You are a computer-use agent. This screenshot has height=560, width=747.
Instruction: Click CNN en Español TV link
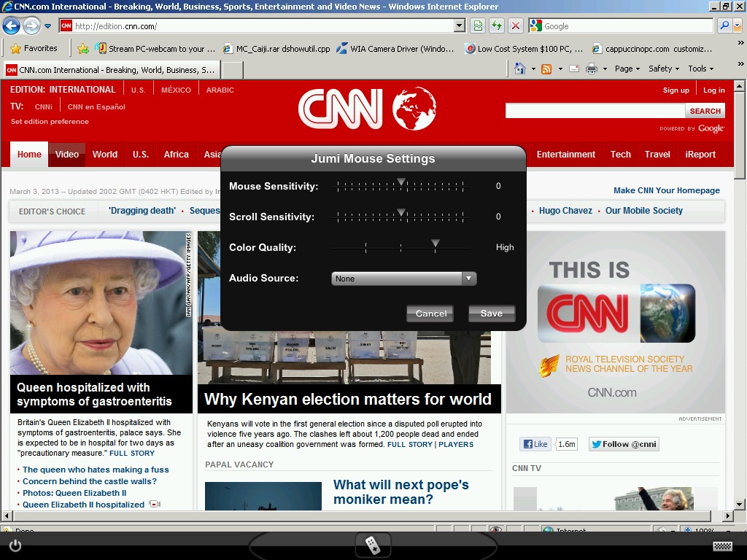pyautogui.click(x=96, y=106)
